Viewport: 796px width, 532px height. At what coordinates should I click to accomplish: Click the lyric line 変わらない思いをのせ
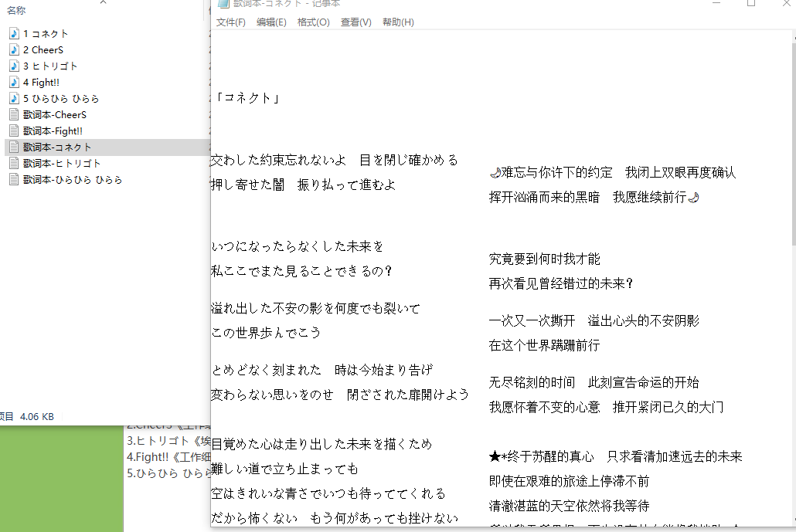(x=272, y=395)
